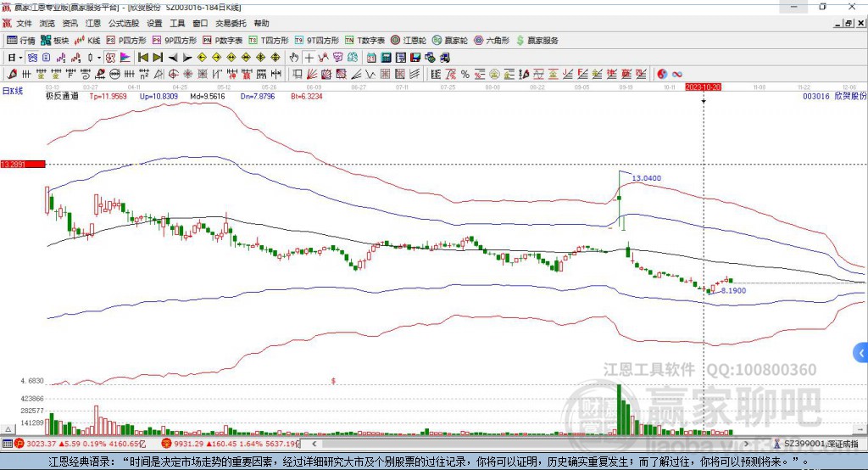Open the 资讯 menu
The width and height of the screenshot is (868, 470).
(x=70, y=23)
